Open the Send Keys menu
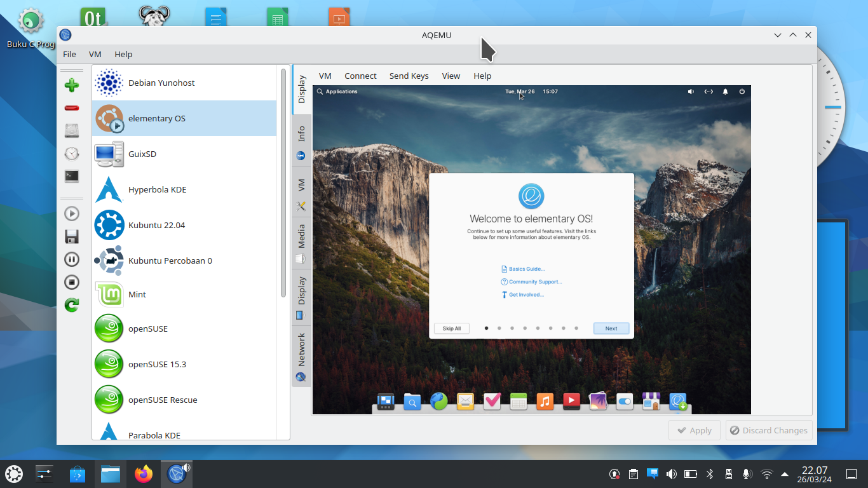868x488 pixels. click(409, 76)
